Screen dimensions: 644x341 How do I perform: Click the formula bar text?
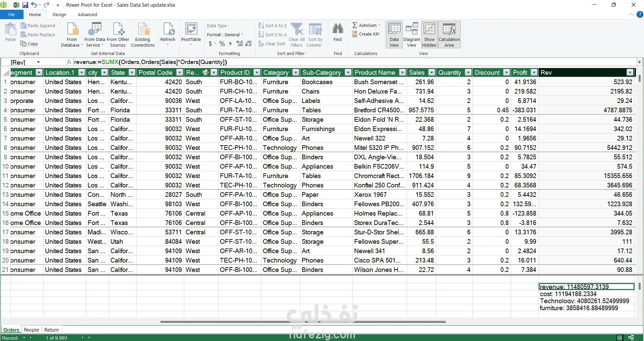151,62
